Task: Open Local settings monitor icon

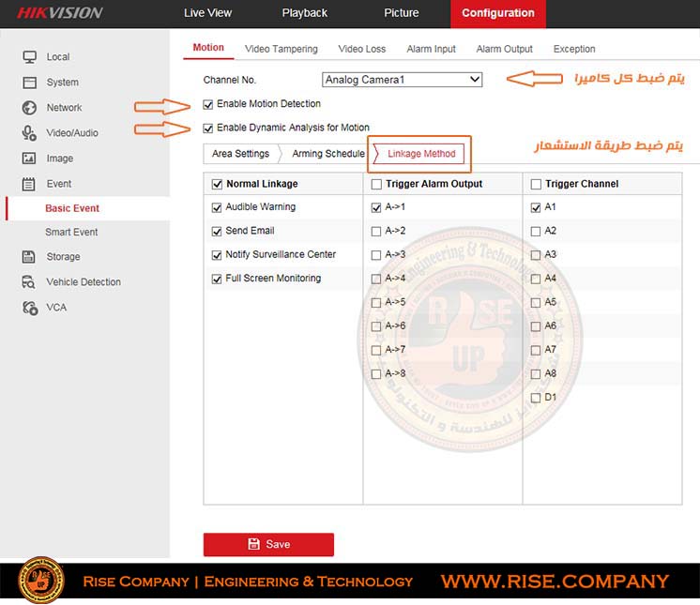Action: [29, 56]
